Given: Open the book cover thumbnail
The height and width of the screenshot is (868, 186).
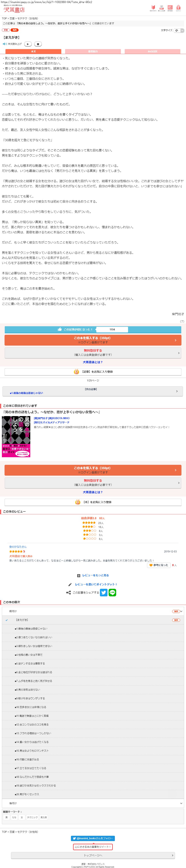Looking at the screenshot, I should coord(16,436).
